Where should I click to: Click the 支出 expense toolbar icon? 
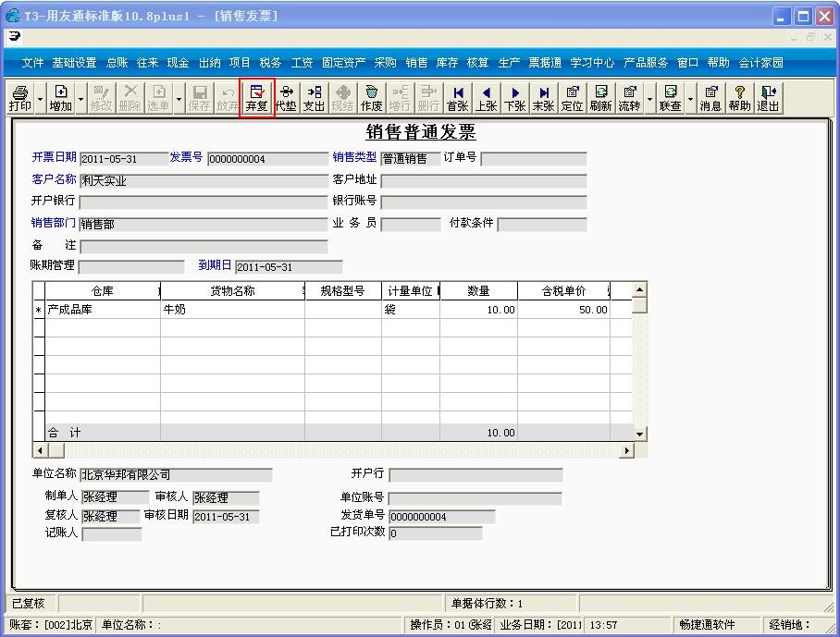coord(314,98)
